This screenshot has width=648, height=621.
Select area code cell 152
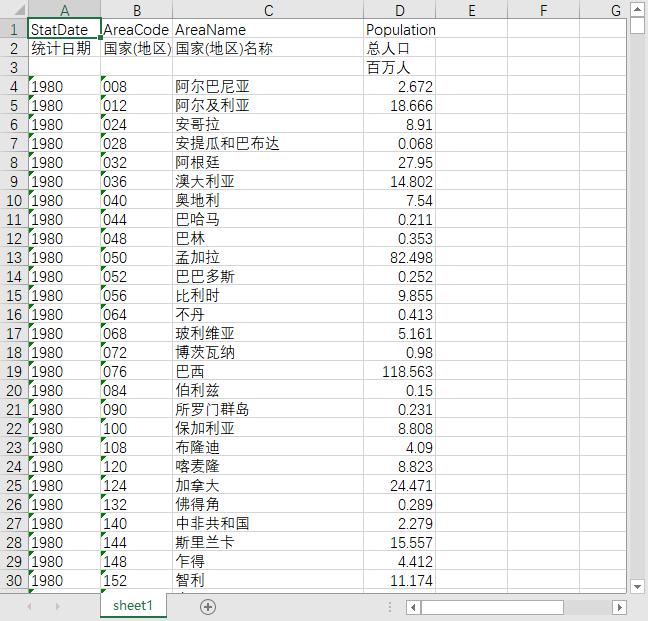pyautogui.click(x=137, y=581)
